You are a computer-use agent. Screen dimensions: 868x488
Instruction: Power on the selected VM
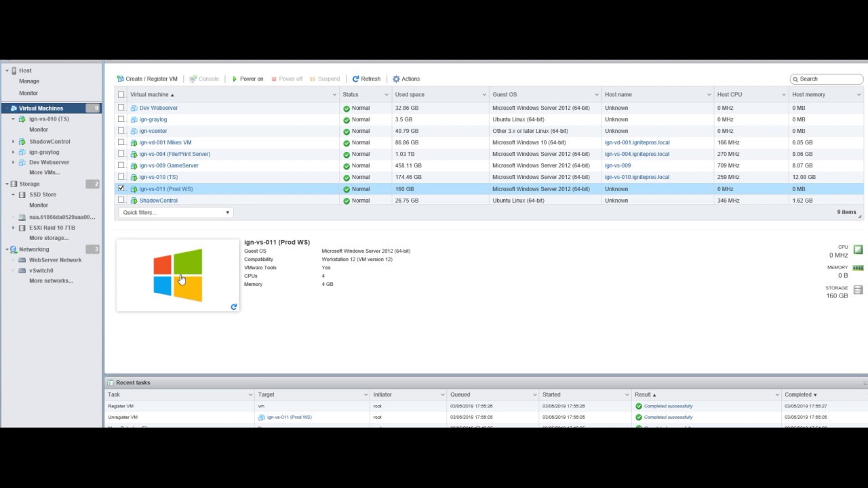248,79
